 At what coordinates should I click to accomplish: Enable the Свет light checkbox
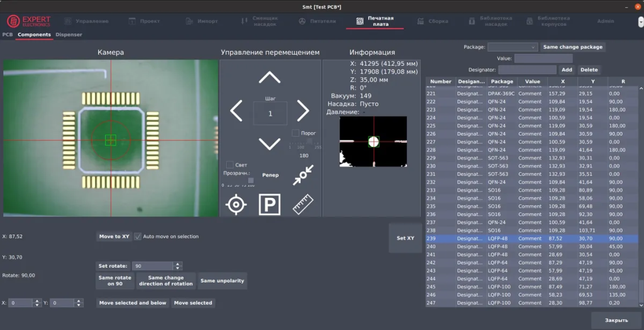coord(230,165)
